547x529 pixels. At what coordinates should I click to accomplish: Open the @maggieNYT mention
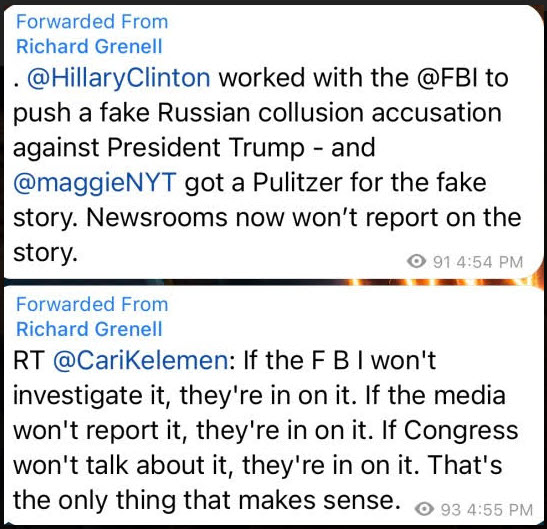pyautogui.click(x=95, y=183)
